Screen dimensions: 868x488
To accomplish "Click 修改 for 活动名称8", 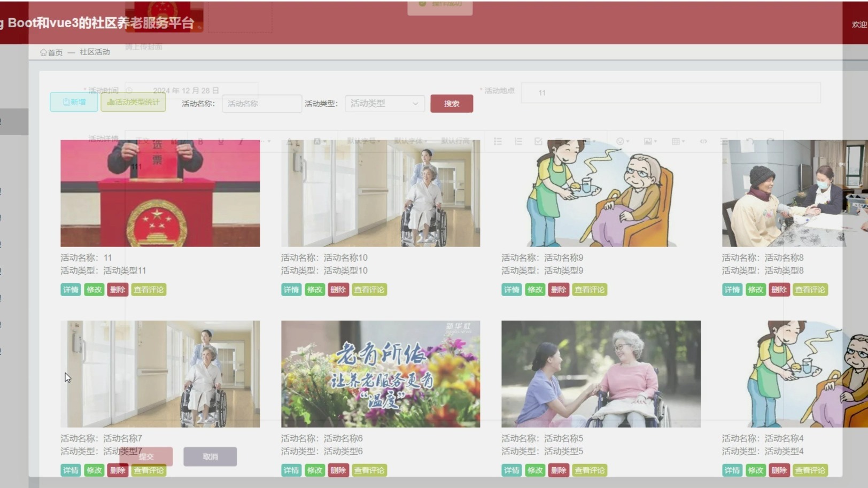I will (756, 290).
